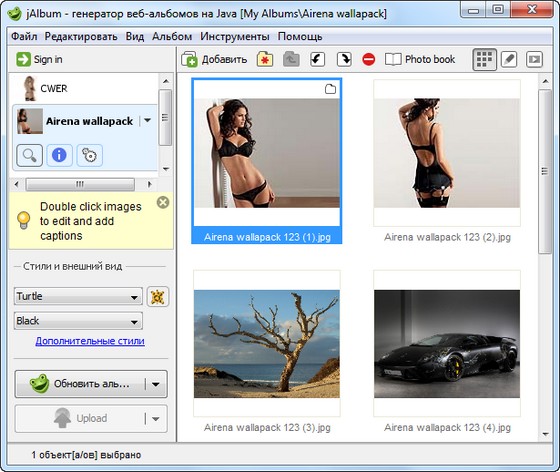Open the Photo book tool

(420, 59)
